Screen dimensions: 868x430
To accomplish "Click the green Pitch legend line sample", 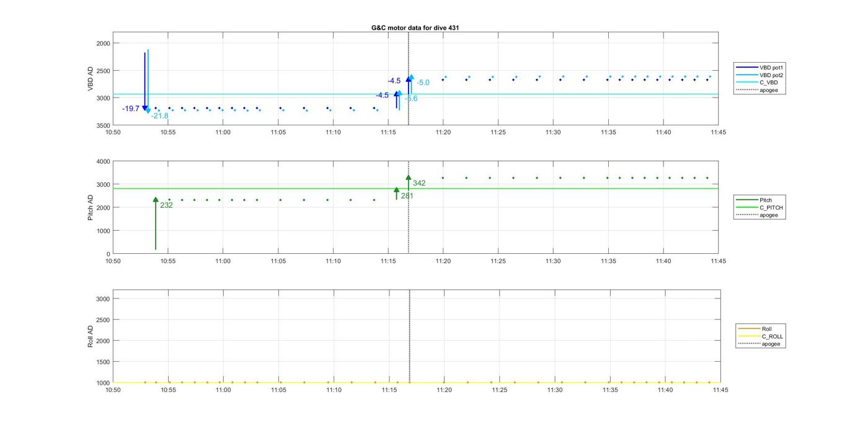I will pyautogui.click(x=746, y=200).
